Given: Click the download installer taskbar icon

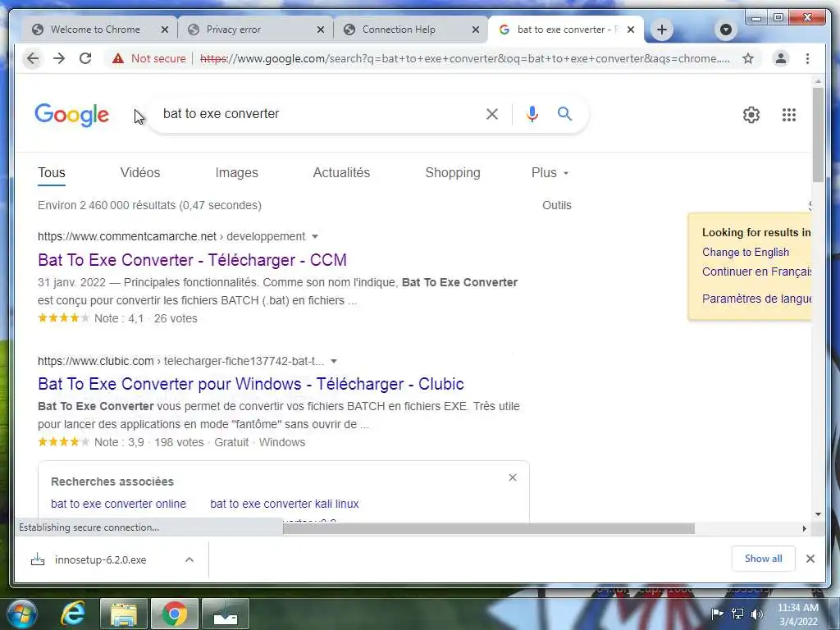Looking at the screenshot, I should (225, 614).
